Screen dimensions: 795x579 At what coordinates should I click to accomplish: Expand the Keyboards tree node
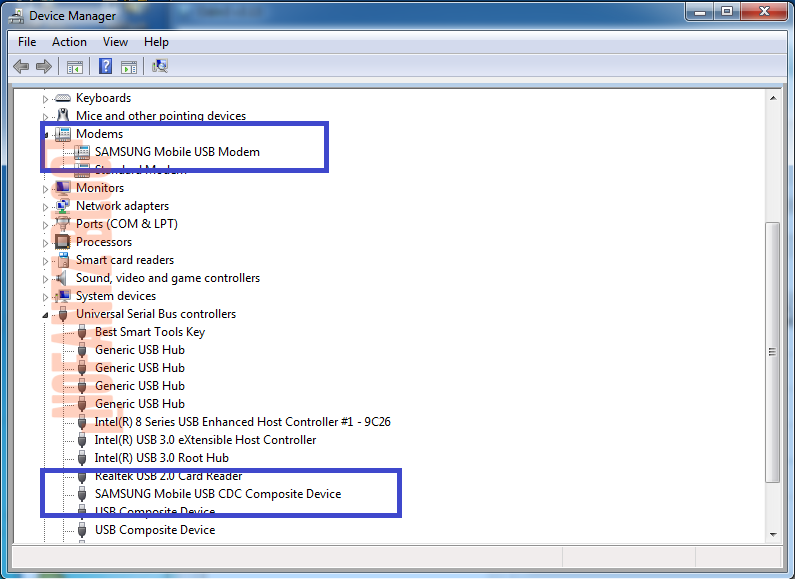click(45, 99)
